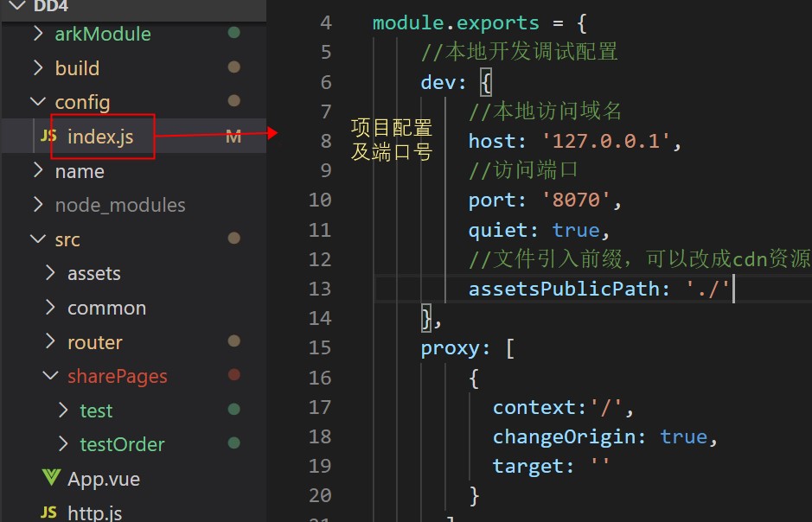Image resolution: width=812 pixels, height=522 pixels.
Task: Click the host value '127.0.0.1'
Action: tap(606, 141)
